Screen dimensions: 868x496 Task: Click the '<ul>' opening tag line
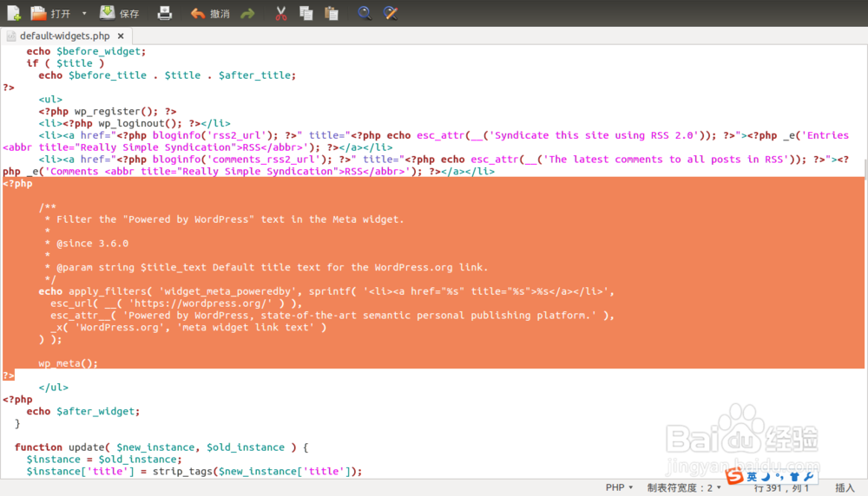[50, 100]
